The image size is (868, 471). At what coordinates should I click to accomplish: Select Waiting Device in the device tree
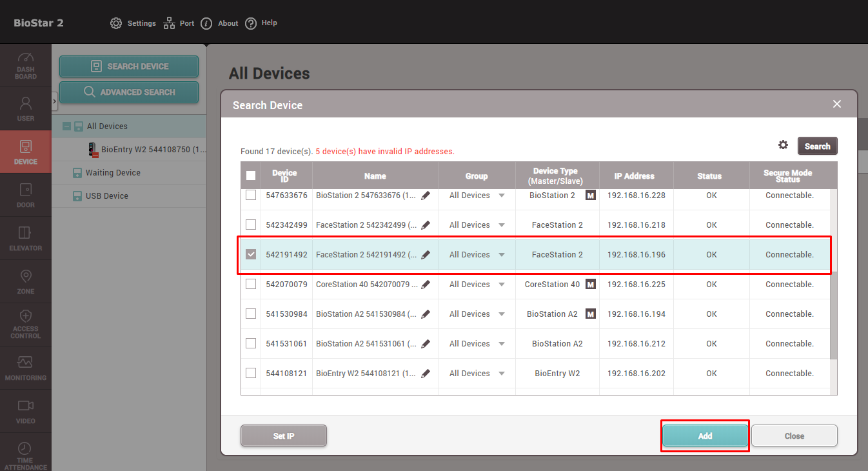[x=113, y=173]
